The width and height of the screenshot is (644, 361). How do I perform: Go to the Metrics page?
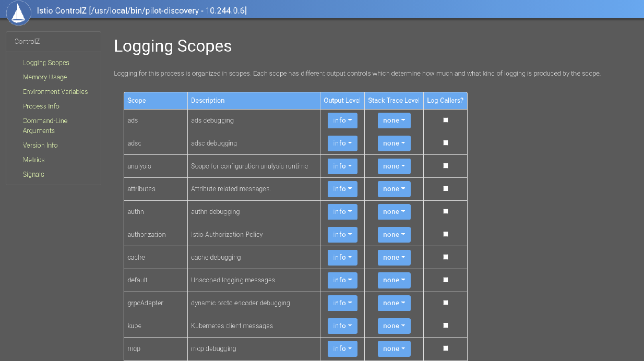33,160
